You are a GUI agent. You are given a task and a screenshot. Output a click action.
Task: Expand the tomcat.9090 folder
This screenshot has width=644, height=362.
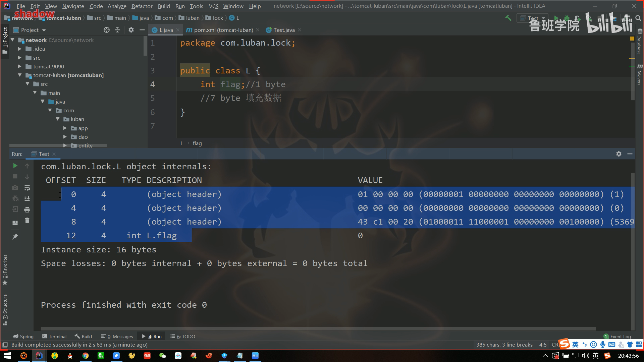[19, 66]
